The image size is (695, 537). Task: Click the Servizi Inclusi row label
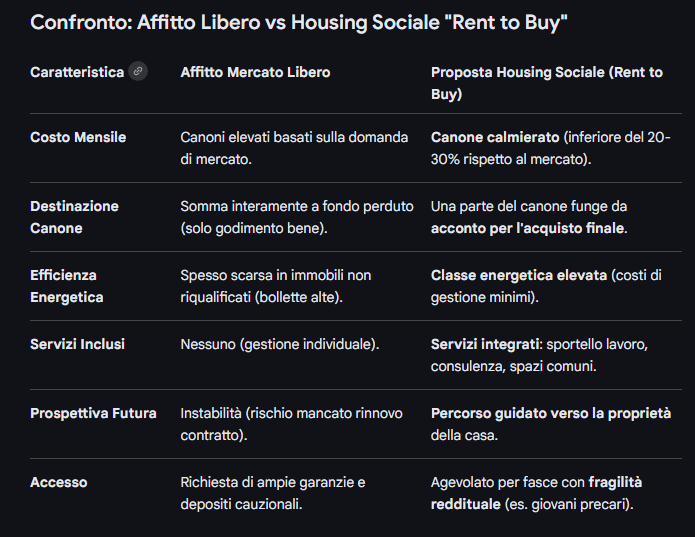77,344
